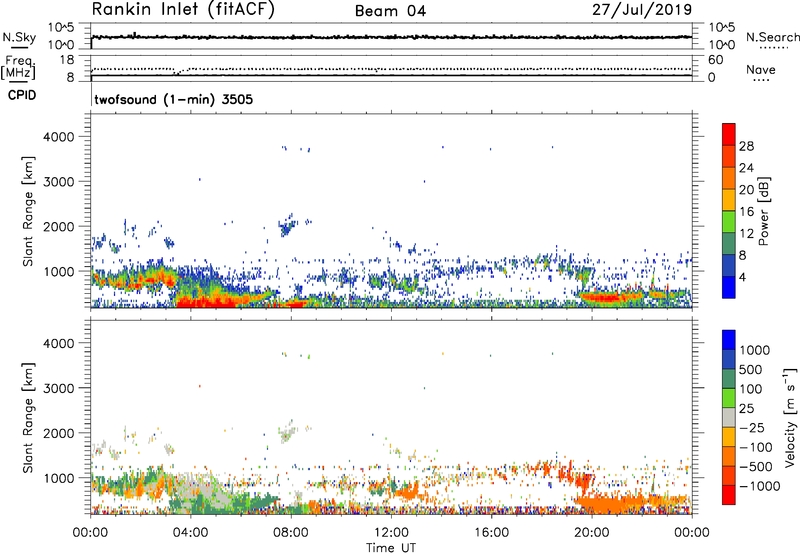This screenshot has width=800, height=554.
Task: Click the "Time UT" axis title
Action: [391, 548]
